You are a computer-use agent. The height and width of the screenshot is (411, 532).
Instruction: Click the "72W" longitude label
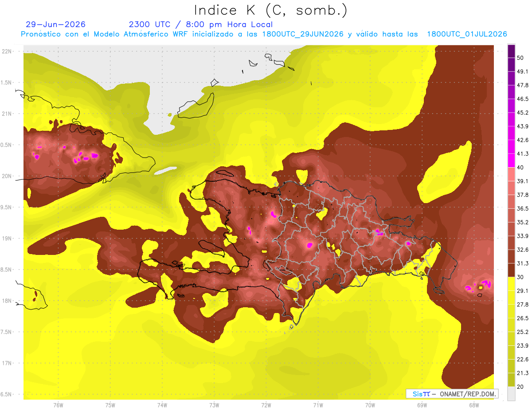click(266, 405)
